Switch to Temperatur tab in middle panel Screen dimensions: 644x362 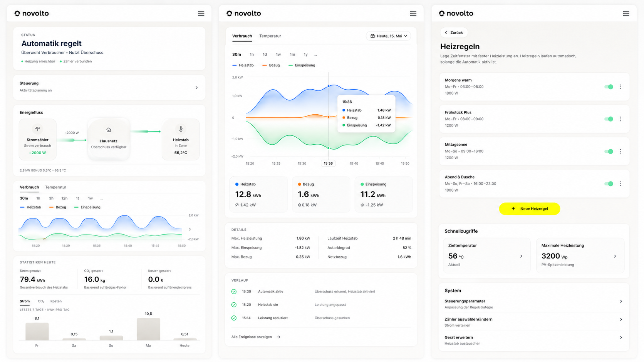(x=270, y=36)
